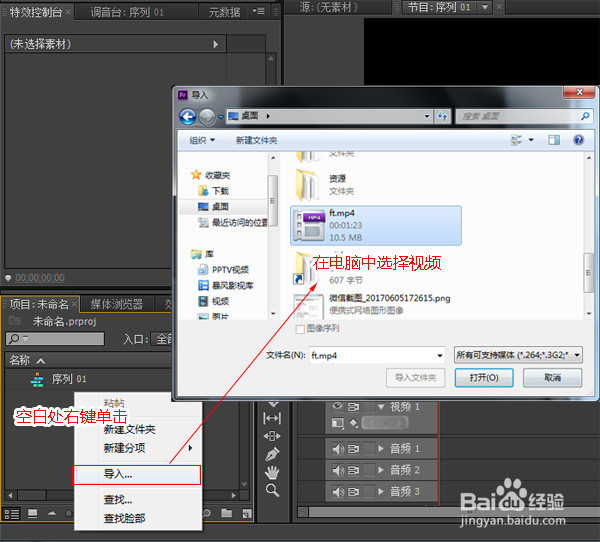Open the file type filter dropdown
The width and height of the screenshot is (600, 542).
click(x=518, y=355)
